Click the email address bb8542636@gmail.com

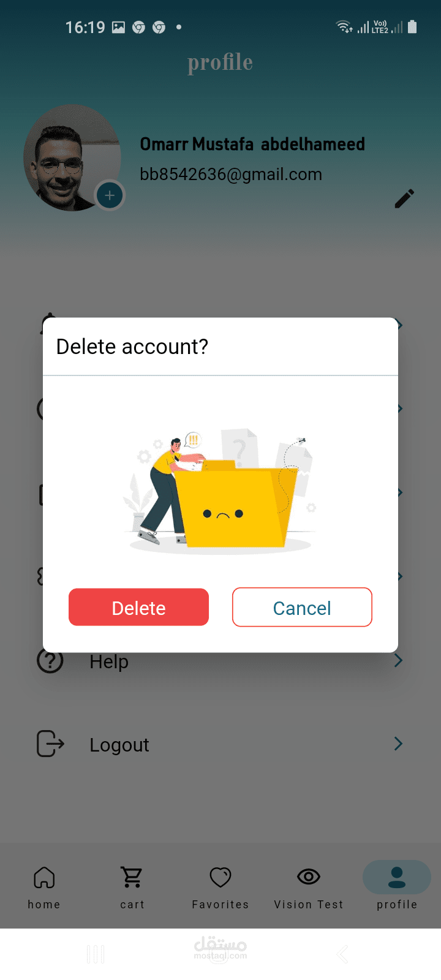(231, 175)
